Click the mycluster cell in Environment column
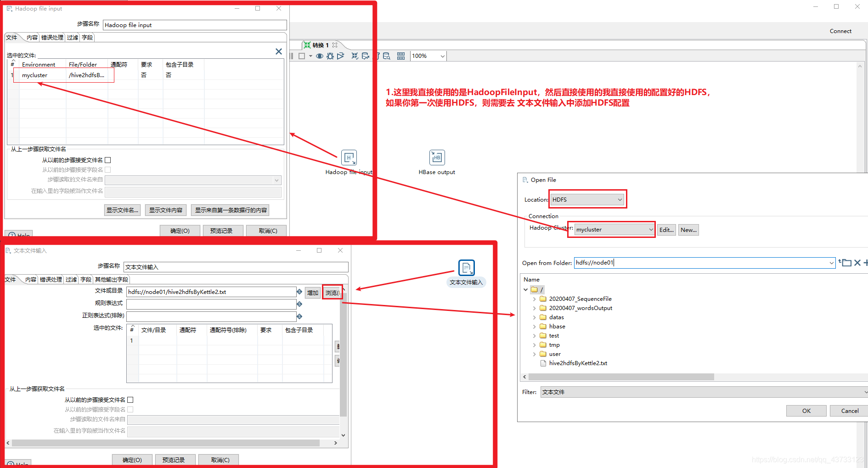 coord(34,75)
